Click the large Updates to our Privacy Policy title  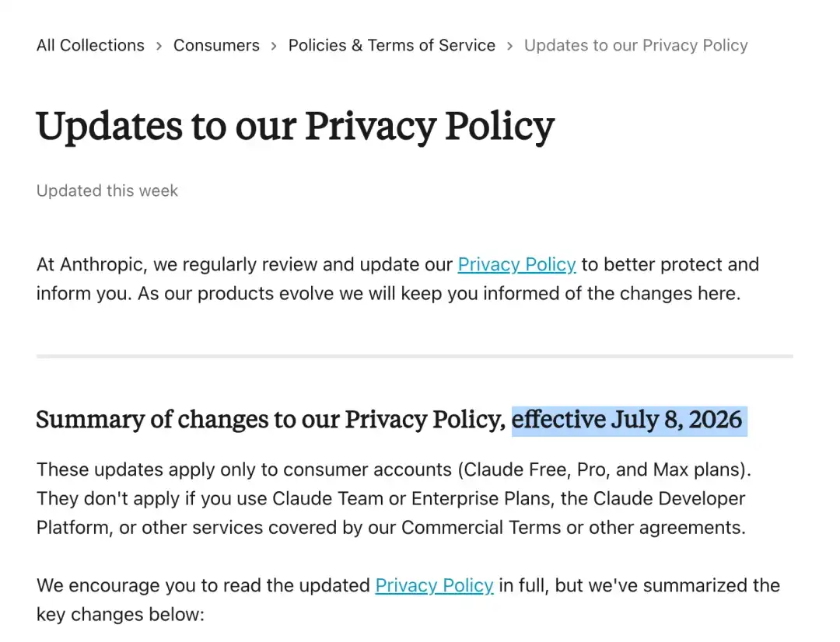[x=296, y=127]
